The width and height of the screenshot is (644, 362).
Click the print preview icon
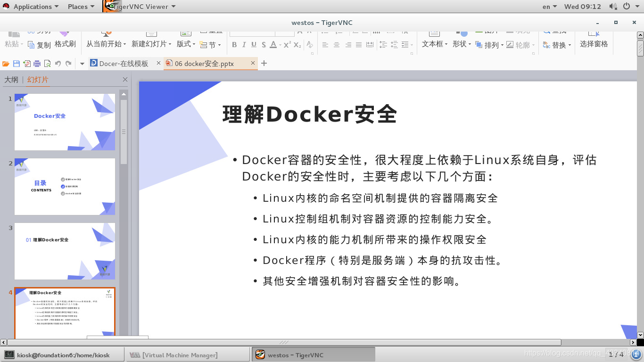47,64
